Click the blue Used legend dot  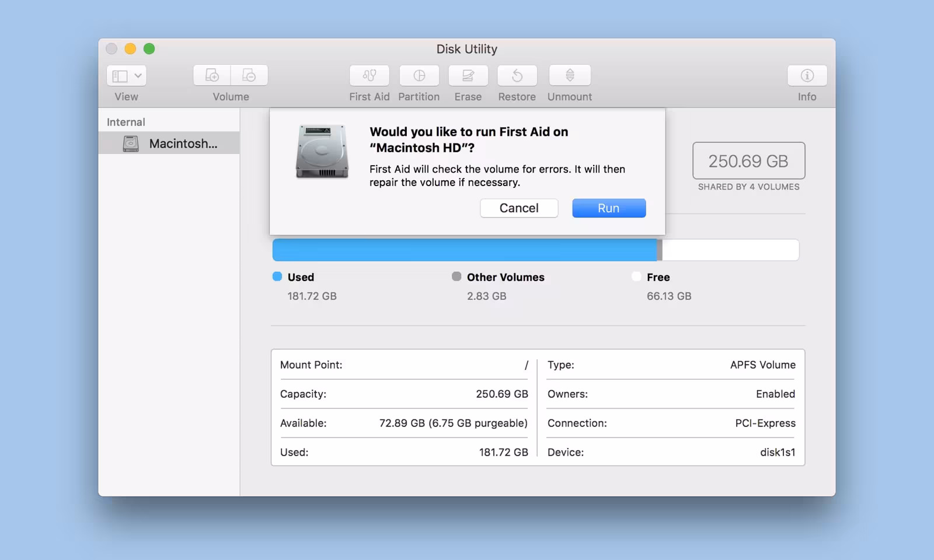pos(277,276)
